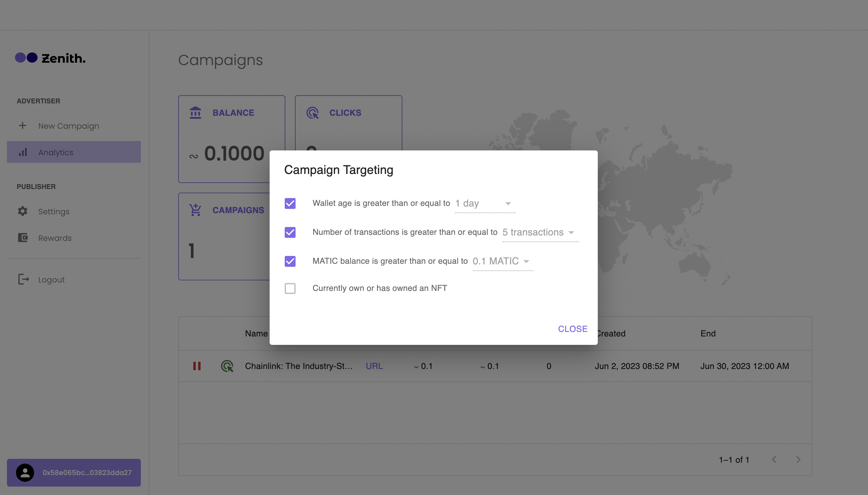
Task: Click the green click-target icon in the campaign row
Action: [227, 366]
